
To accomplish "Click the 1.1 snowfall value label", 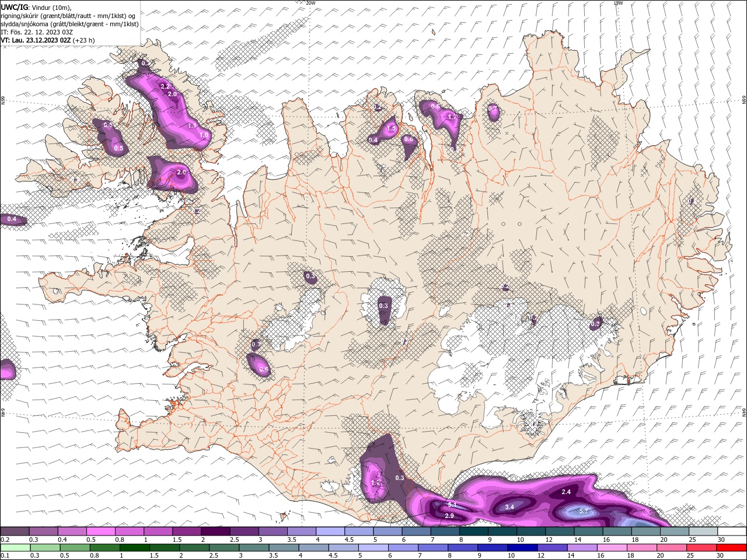I will tap(192, 125).
